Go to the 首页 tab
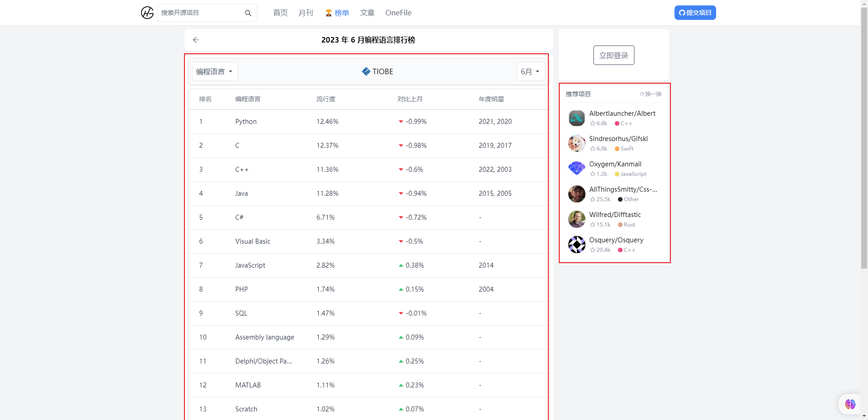Image resolution: width=868 pixels, height=420 pixels. [280, 13]
